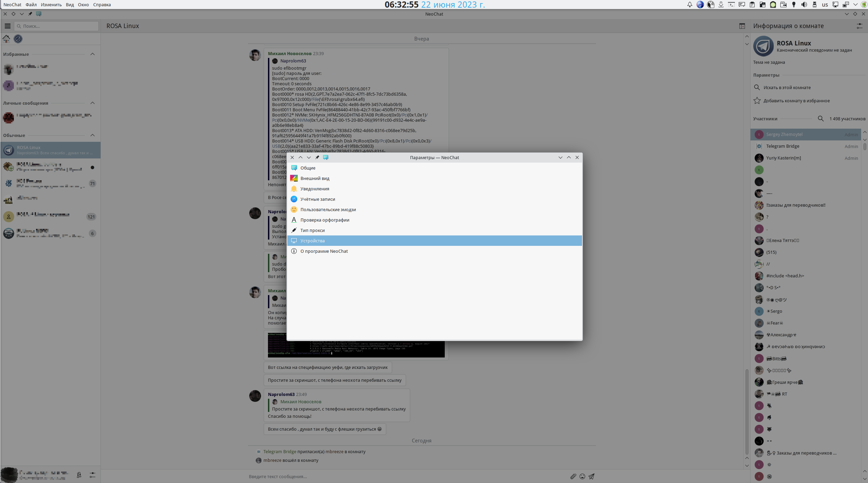Click the home space icon
This screenshot has width=868, height=483.
coord(6,39)
